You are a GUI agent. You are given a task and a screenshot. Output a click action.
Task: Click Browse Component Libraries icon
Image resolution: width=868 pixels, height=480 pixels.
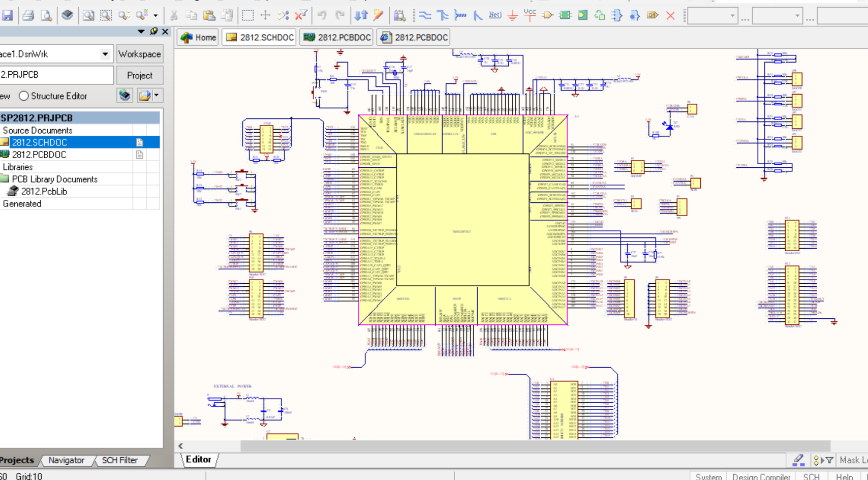(400, 15)
